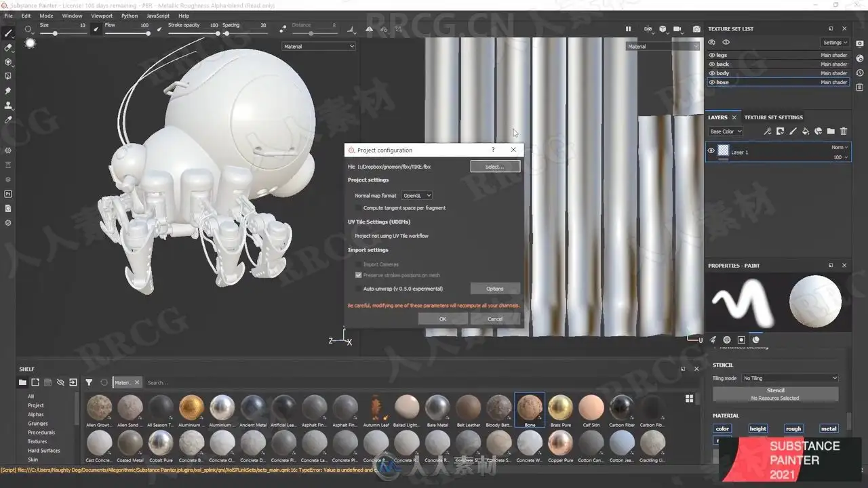Open Layer 1 opacity 100 dropdown
868x488 pixels.
tap(840, 157)
